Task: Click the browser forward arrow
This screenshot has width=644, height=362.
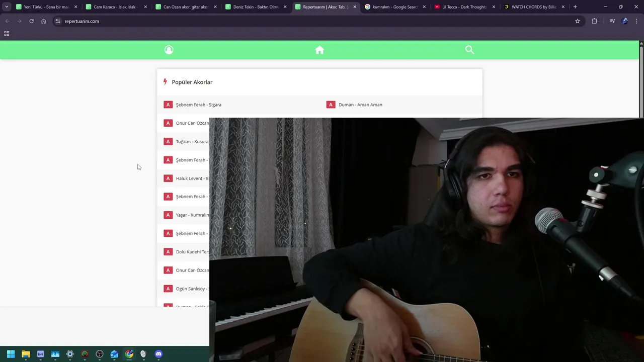Action: [x=19, y=21]
